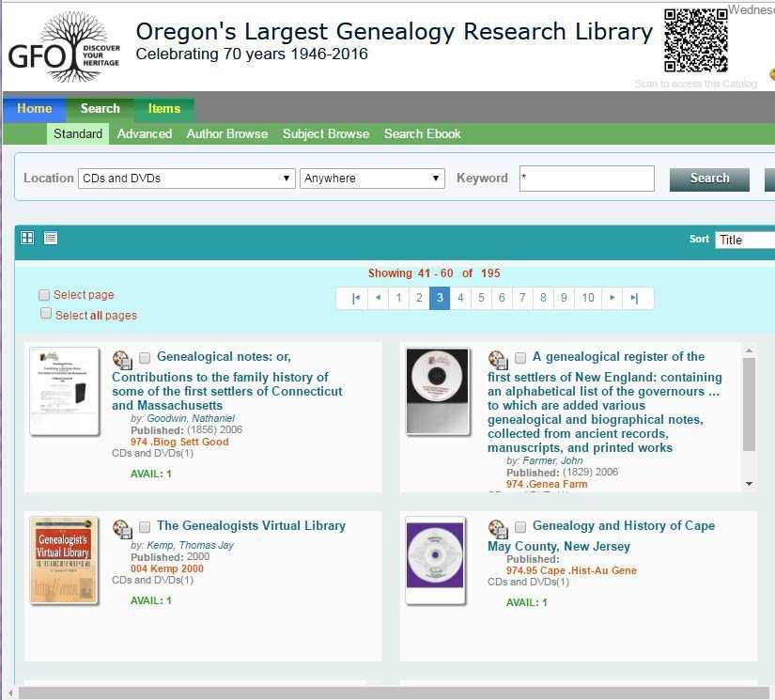This screenshot has width=775, height=700.
Task: Click media icon beside Genealogists Virtual Library
Action: click(122, 529)
